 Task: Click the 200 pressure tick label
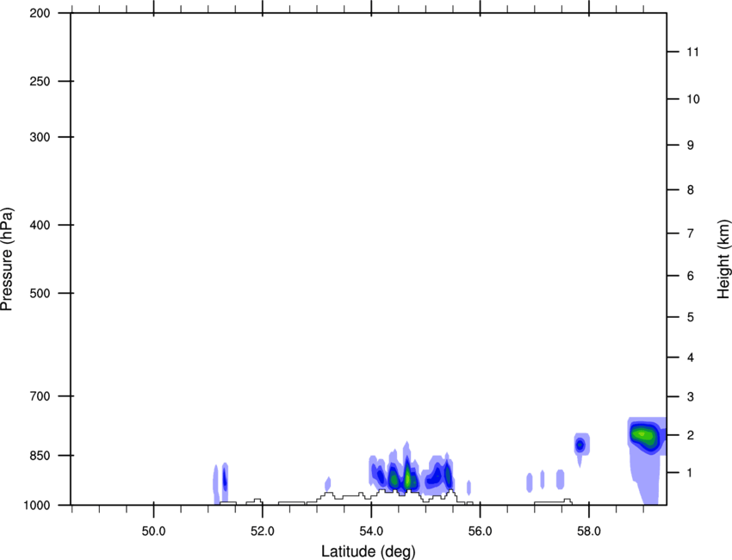[40, 13]
